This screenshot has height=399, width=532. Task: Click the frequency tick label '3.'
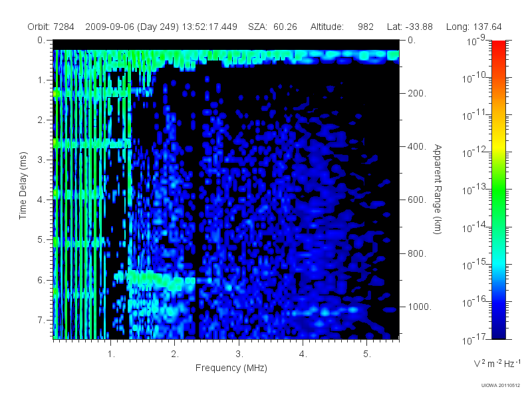tap(239, 354)
